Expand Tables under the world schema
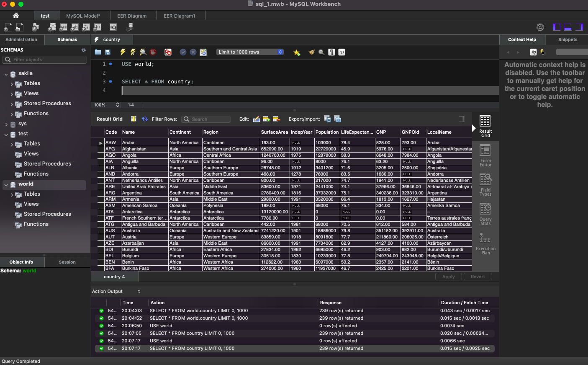This screenshot has width=588, height=365. click(12, 195)
